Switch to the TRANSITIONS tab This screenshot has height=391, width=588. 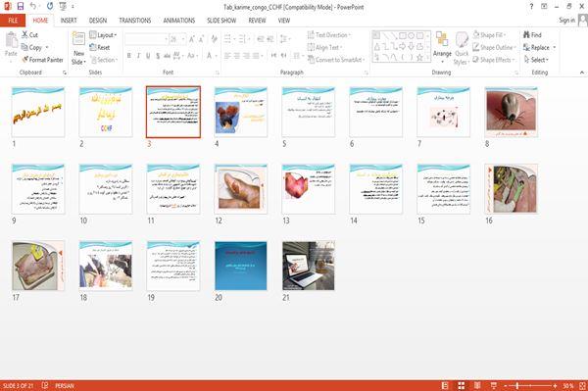pos(135,21)
